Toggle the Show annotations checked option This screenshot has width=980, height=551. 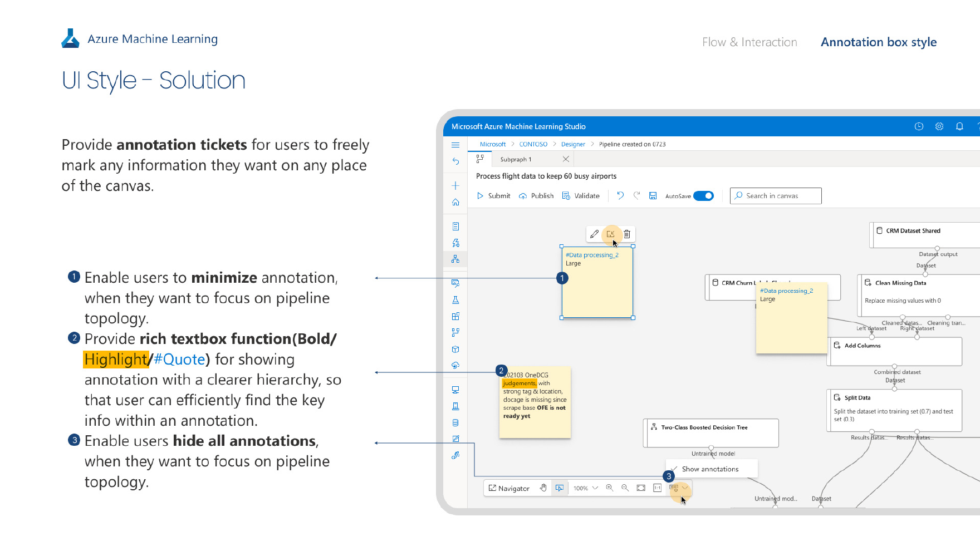[712, 469]
